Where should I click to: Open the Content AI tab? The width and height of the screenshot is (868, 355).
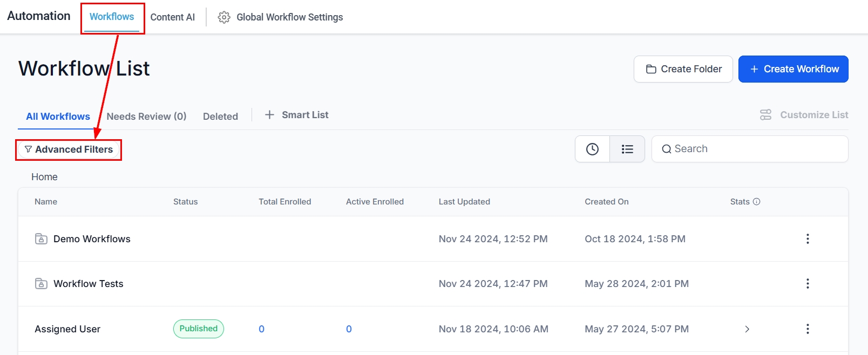[172, 17]
